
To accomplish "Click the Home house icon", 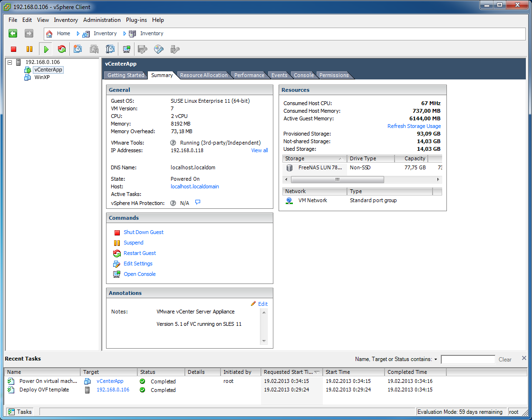I will pyautogui.click(x=49, y=34).
